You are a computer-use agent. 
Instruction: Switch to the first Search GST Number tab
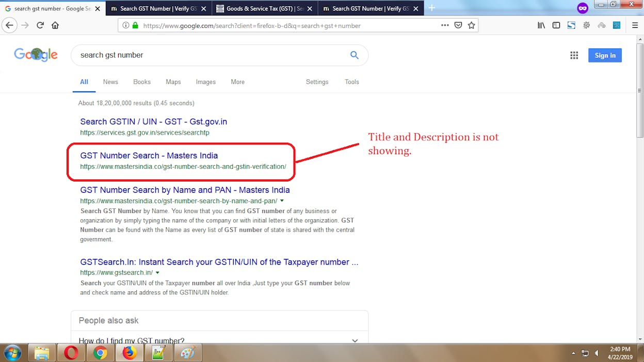(x=159, y=9)
